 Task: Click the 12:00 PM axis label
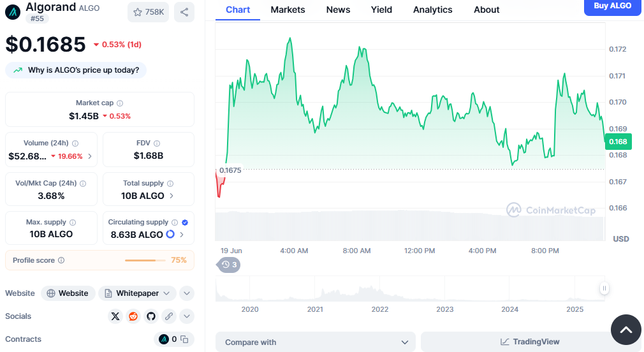click(420, 251)
